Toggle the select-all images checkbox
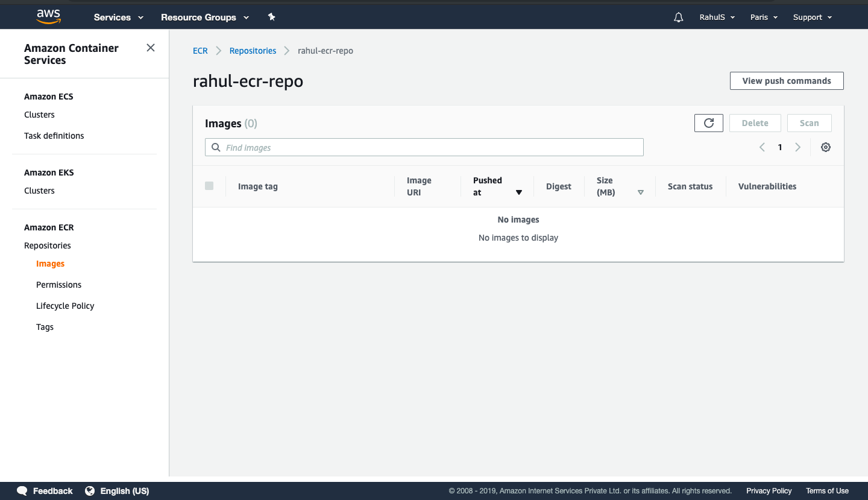Screen dimensions: 868x500 (x=209, y=186)
